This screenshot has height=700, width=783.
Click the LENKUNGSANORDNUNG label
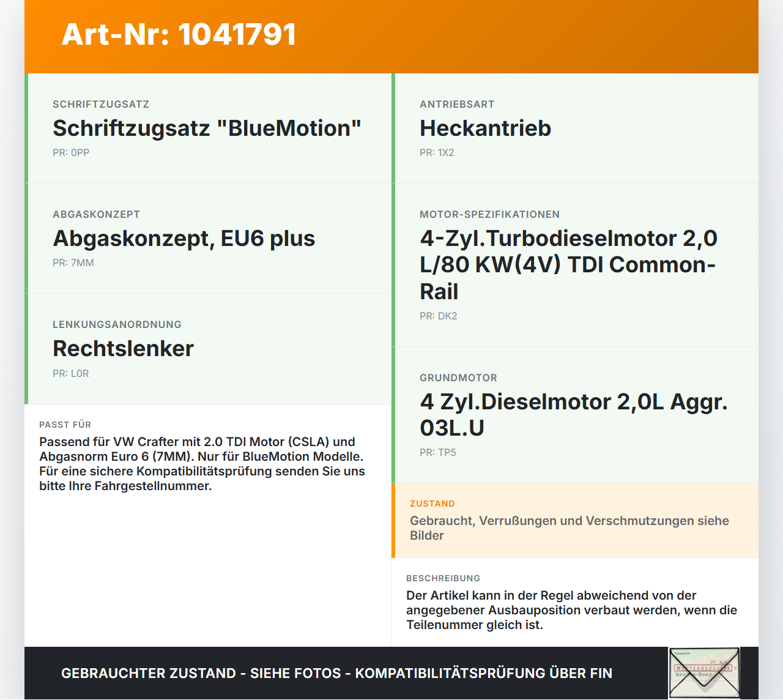click(x=117, y=325)
